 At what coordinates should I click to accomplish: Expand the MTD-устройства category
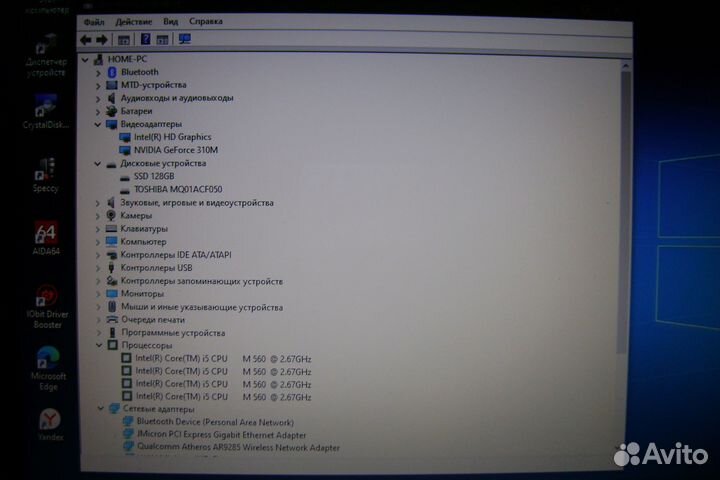(x=98, y=85)
